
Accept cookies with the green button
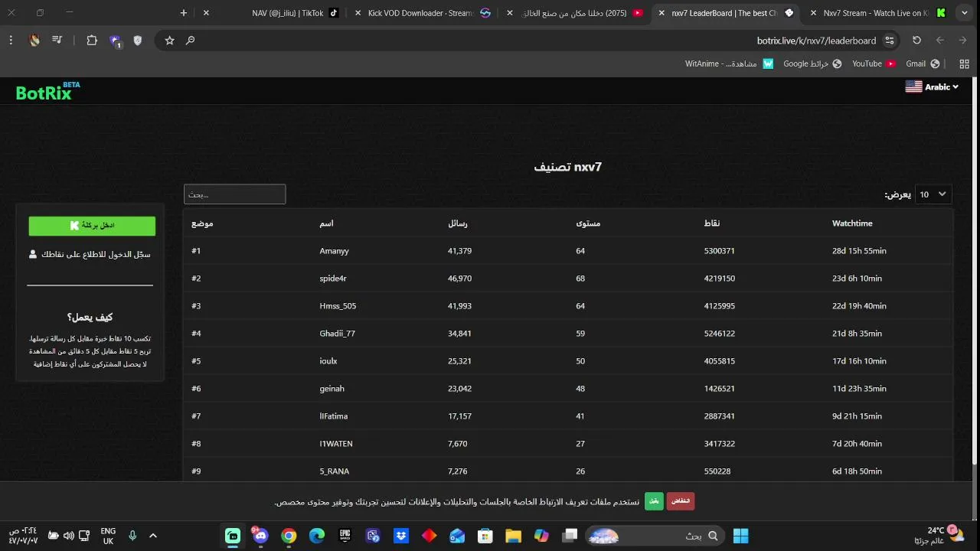[654, 501]
